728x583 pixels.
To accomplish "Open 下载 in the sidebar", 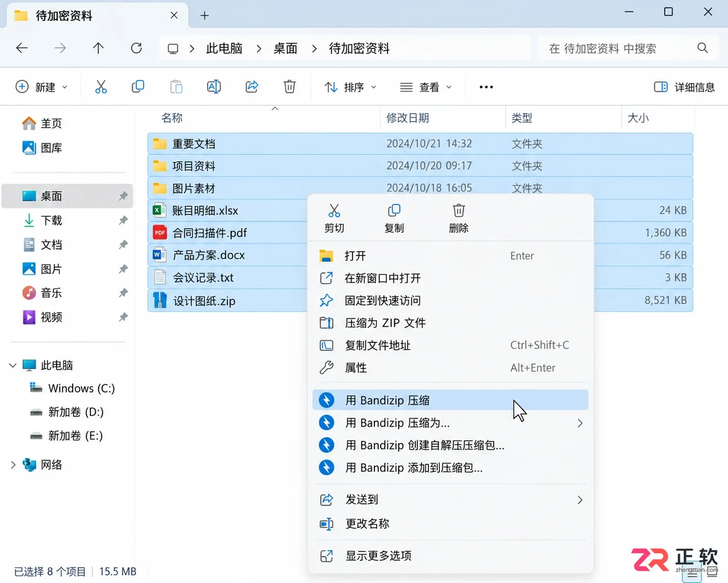I will click(68, 220).
